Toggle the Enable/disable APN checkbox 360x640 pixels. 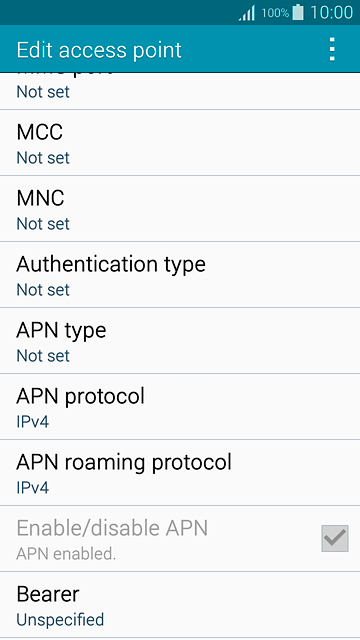click(335, 538)
